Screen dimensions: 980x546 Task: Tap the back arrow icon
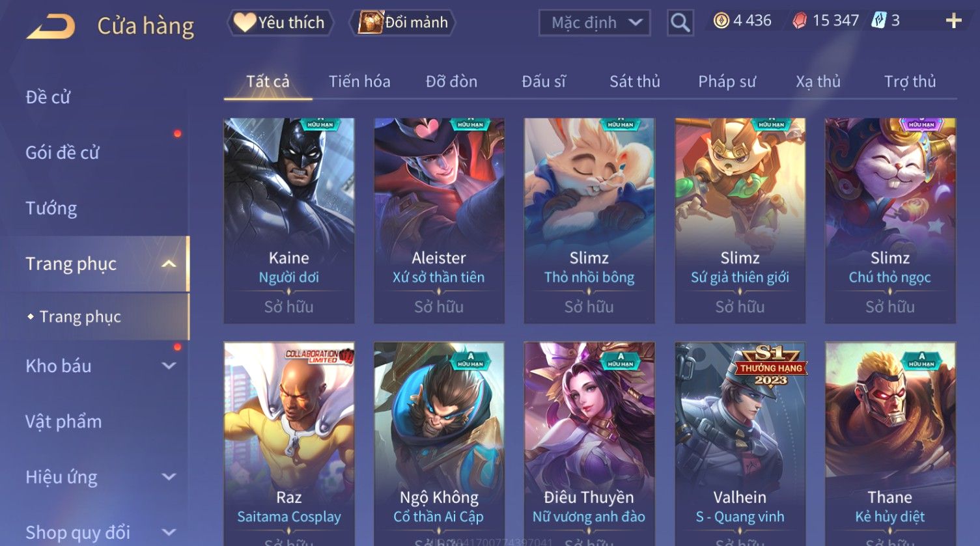coord(50,26)
